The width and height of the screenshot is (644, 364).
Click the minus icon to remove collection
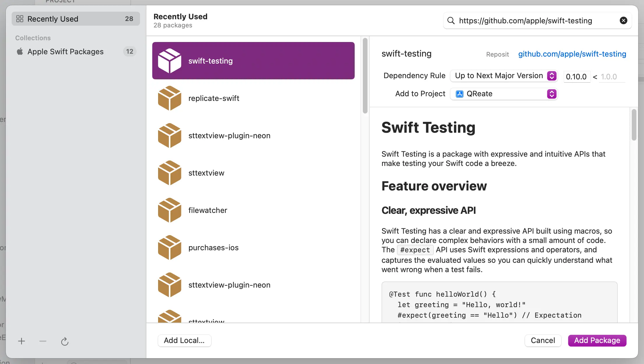click(x=43, y=341)
